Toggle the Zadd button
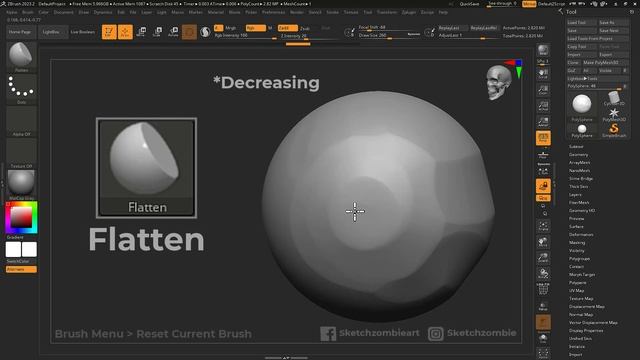640x360 pixels. pos(287,28)
